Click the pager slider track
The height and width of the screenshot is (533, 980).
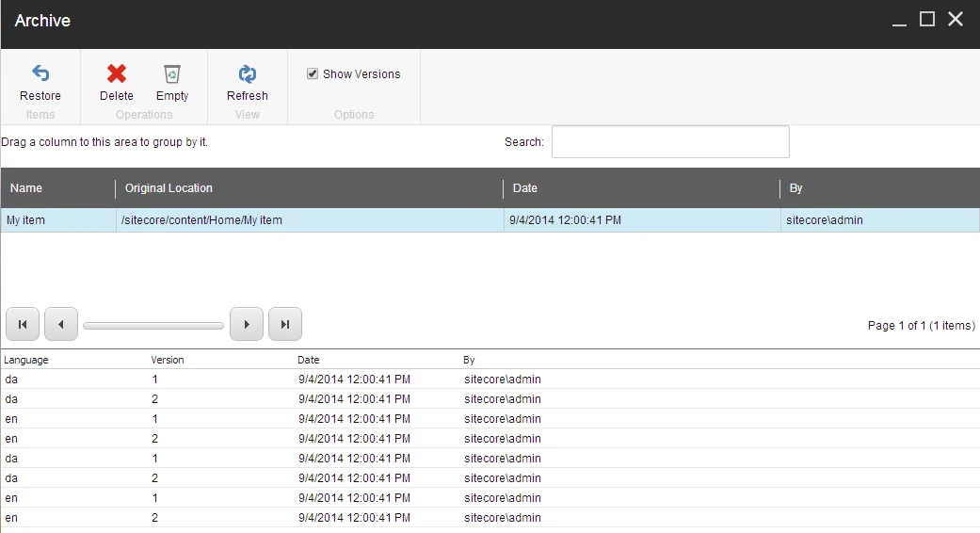[x=153, y=326]
